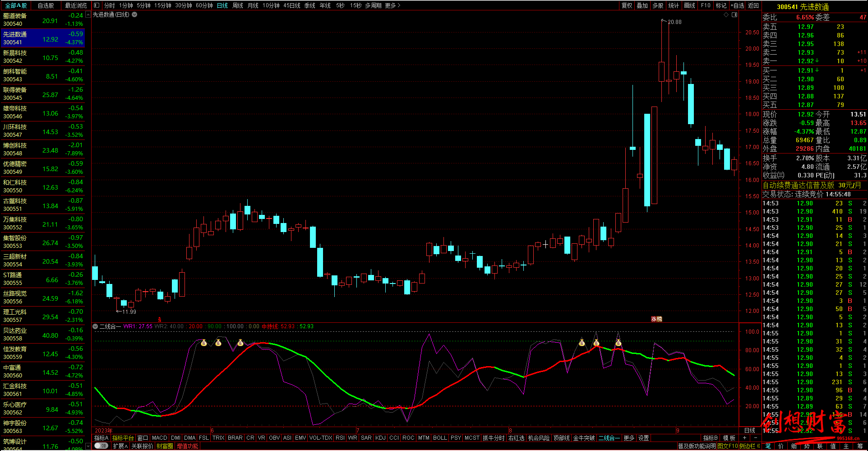Image resolution: width=868 pixels, height=451 pixels.
Task: Switch to 全部A股 tab
Action: tap(16, 5)
